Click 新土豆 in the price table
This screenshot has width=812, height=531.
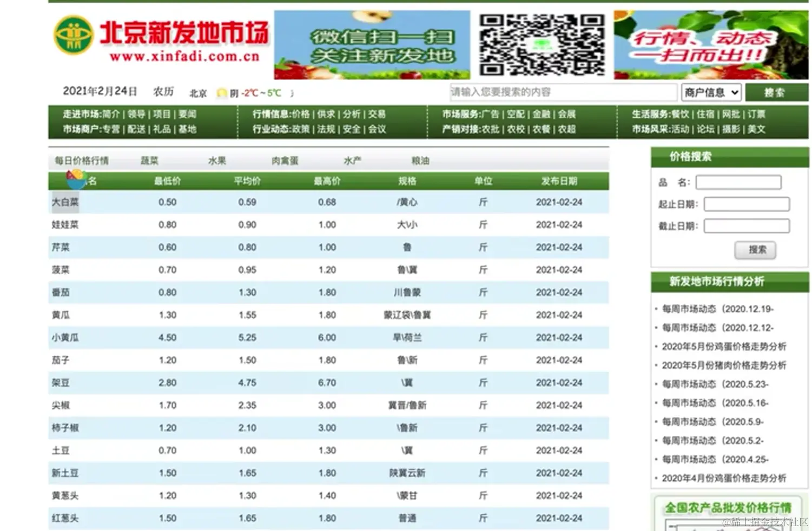65,473
